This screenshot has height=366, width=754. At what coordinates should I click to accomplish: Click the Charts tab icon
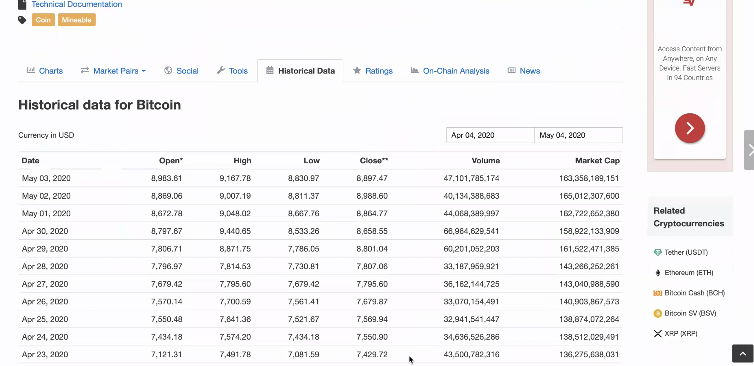click(31, 70)
